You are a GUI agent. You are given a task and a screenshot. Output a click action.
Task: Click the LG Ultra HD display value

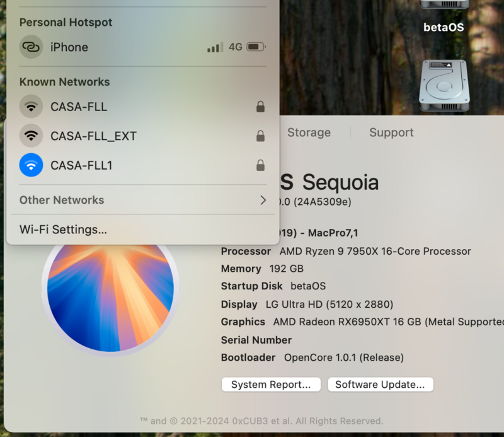pyautogui.click(x=329, y=305)
